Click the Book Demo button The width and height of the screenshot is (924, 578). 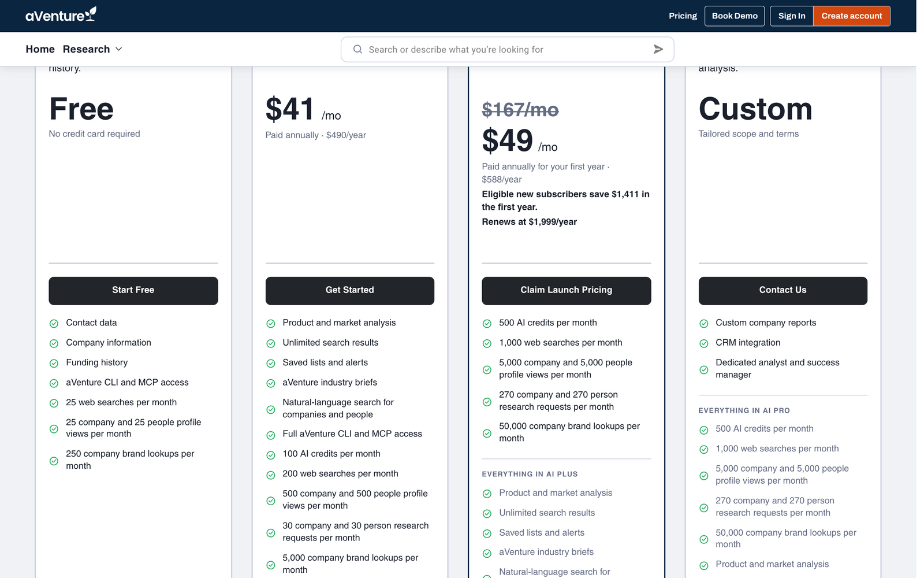pyautogui.click(x=735, y=16)
